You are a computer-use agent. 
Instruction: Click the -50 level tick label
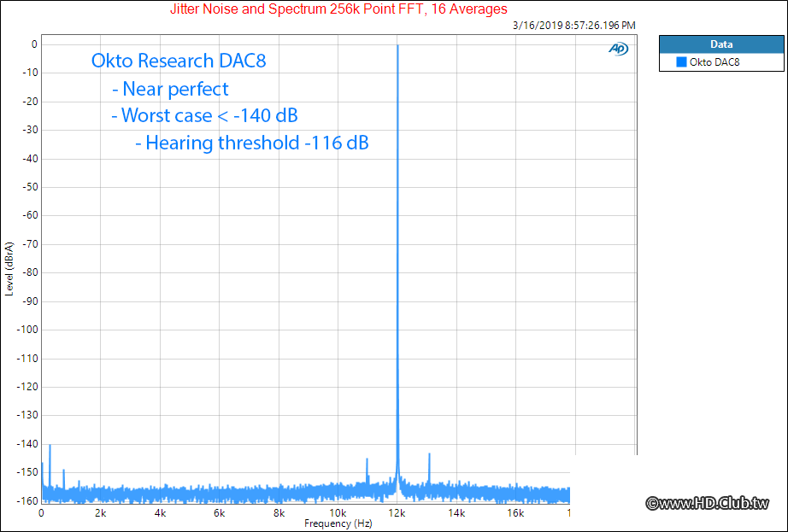tap(29, 187)
